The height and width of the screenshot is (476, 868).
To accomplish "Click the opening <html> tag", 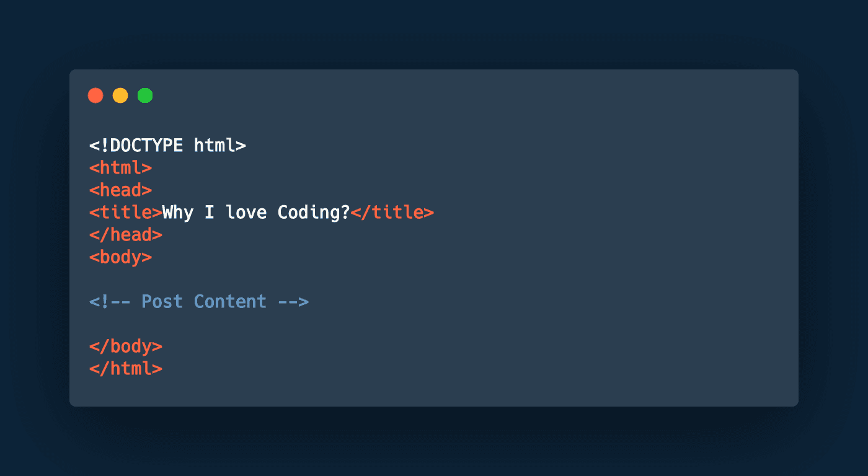I will click(120, 168).
